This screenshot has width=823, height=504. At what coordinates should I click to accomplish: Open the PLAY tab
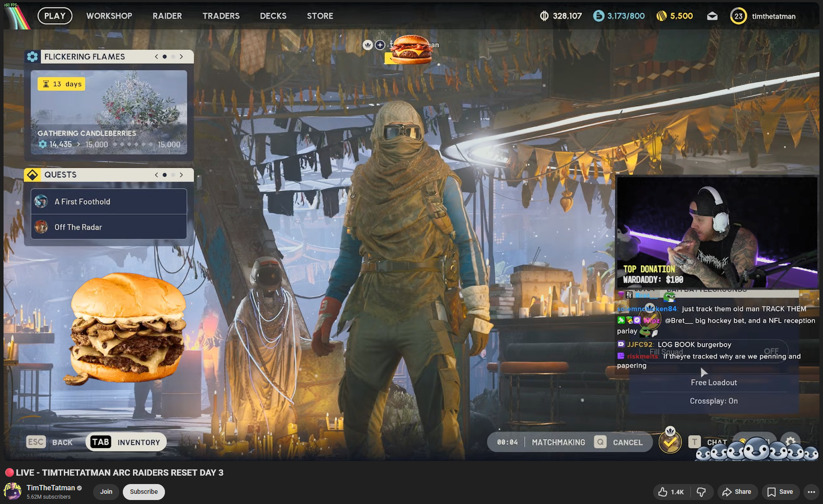coord(55,16)
